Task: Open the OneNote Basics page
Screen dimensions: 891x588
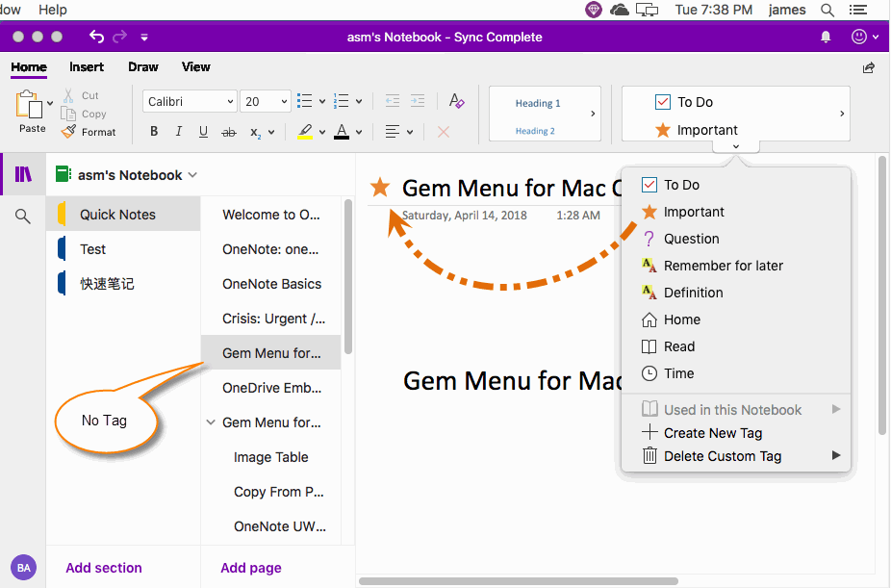Action: (271, 284)
